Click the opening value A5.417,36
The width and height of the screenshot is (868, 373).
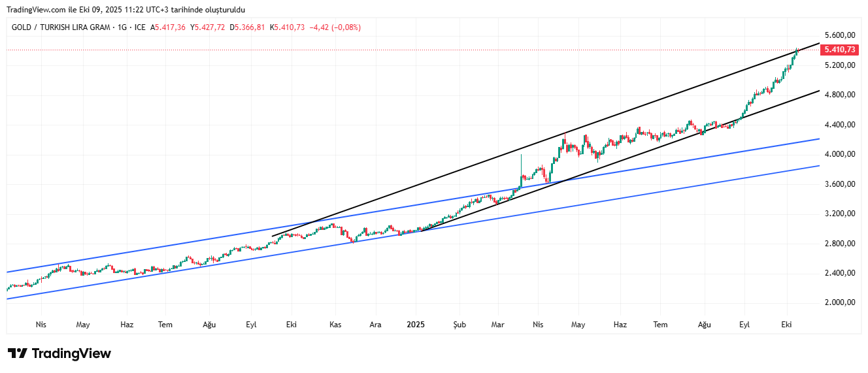pos(169,27)
